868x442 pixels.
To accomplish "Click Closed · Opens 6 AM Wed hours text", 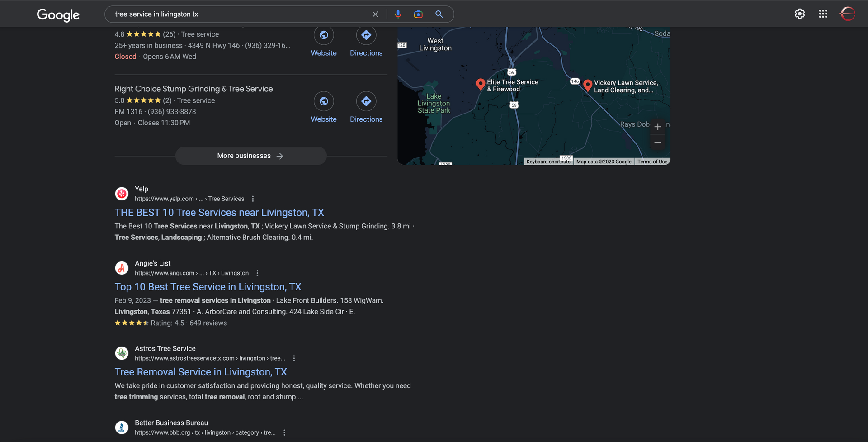I will [x=156, y=57].
